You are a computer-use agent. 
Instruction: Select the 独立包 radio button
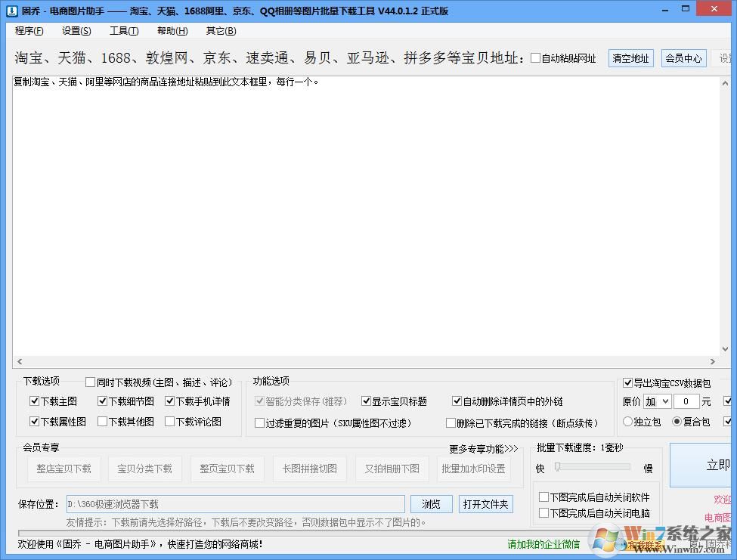(627, 422)
